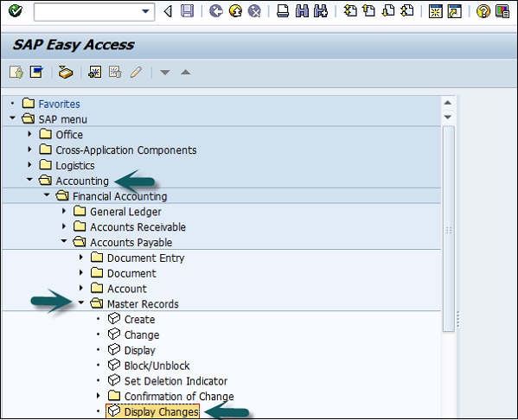
Task: Click the tree scrollbar up arrow
Action: pos(448,103)
